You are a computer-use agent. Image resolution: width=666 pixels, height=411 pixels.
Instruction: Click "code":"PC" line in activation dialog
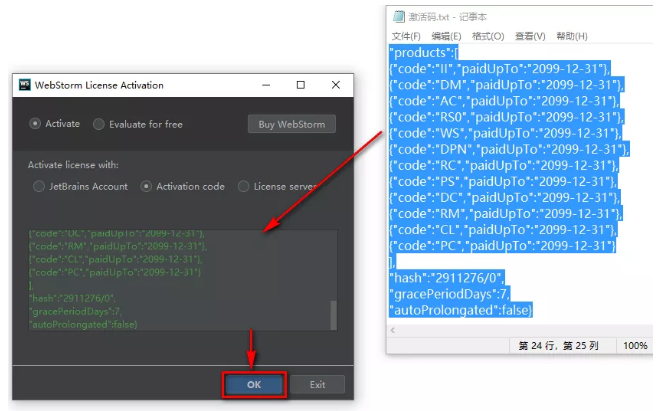tap(115, 273)
